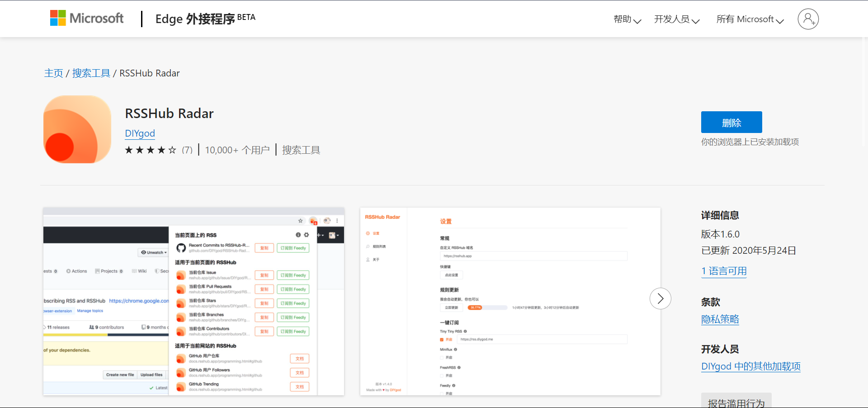
Task: Open DIYgod developer link under title
Action: [x=140, y=133]
